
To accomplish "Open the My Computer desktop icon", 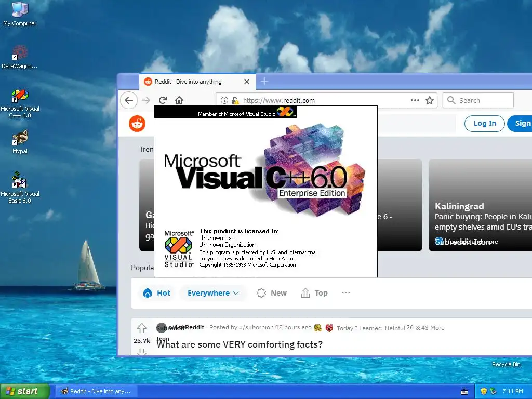I will (x=20, y=14).
